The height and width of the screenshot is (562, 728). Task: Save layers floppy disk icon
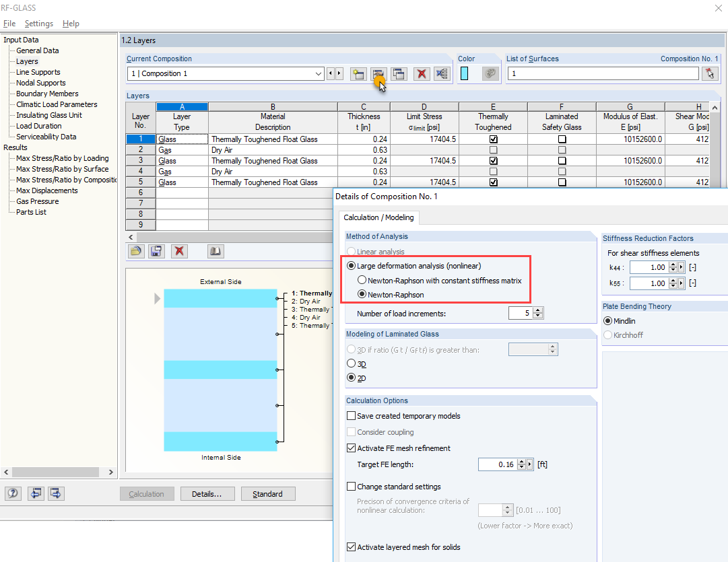156,251
